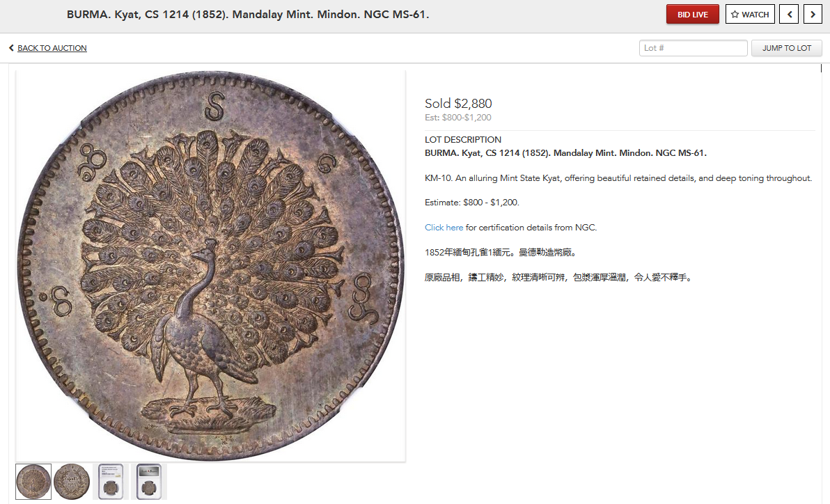Image resolution: width=830 pixels, height=504 pixels.
Task: Click the Sold $2,880 price text
Action: [458, 103]
